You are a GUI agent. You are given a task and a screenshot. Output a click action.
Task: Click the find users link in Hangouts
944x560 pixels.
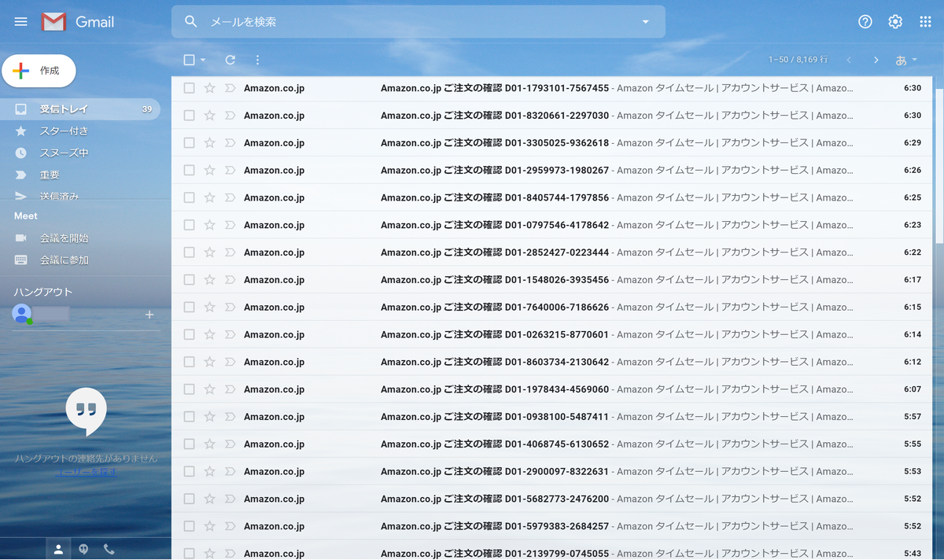coord(87,472)
